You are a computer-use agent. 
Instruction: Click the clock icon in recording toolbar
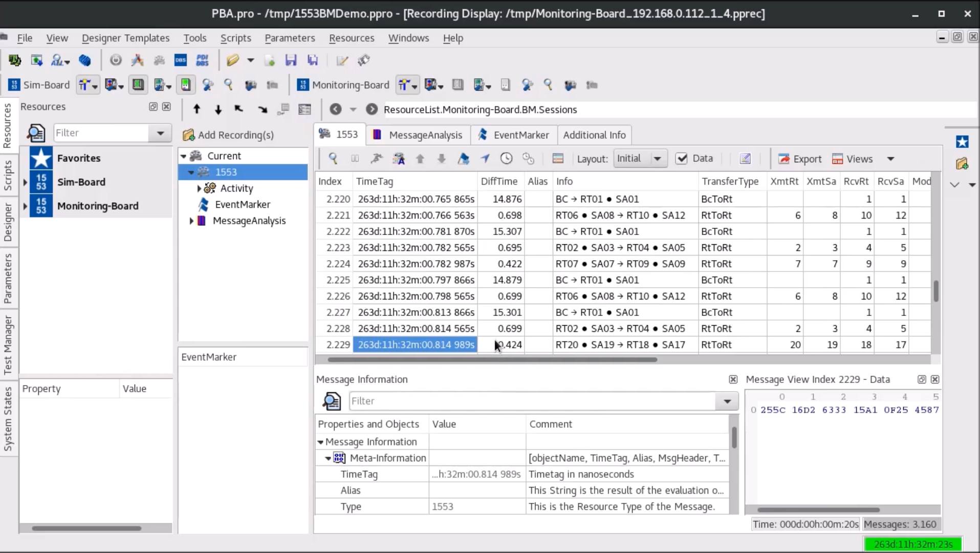pyautogui.click(x=506, y=159)
